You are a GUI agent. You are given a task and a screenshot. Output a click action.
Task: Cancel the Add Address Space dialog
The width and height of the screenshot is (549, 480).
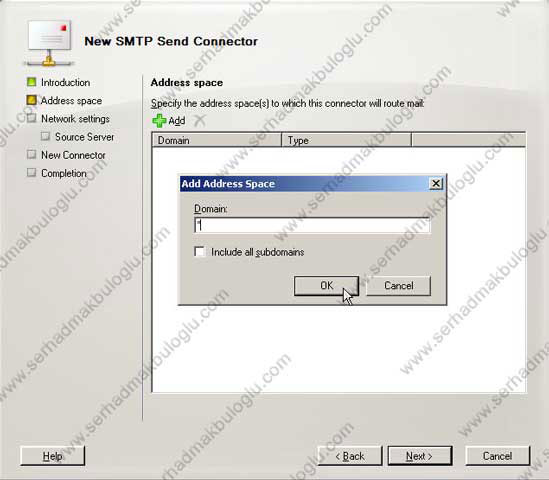398,286
